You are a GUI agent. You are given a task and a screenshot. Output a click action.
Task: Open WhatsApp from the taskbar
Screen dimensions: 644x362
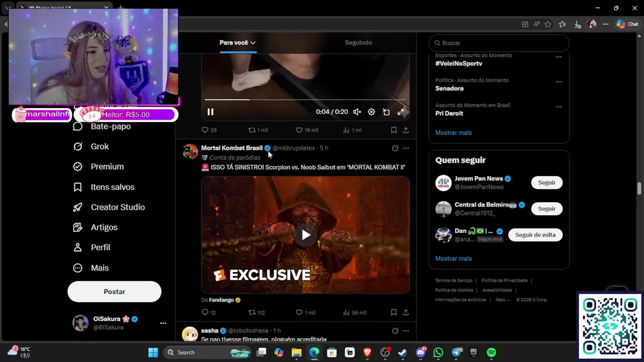tap(438, 352)
